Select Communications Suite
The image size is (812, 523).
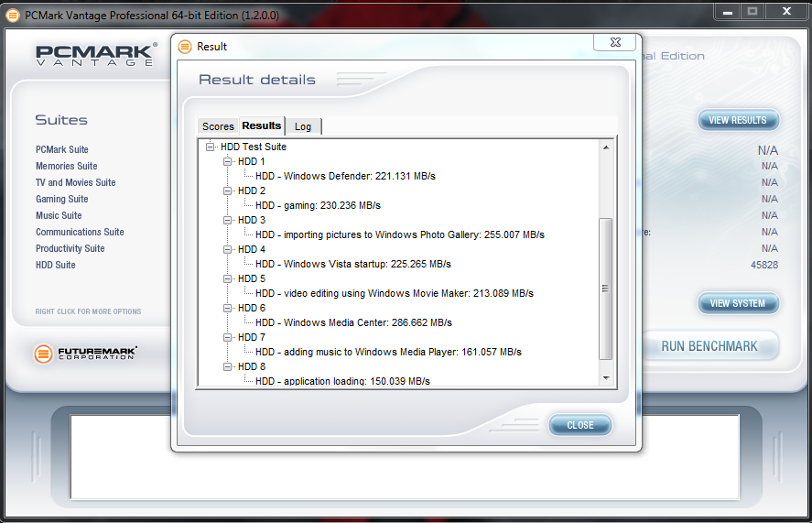click(80, 232)
